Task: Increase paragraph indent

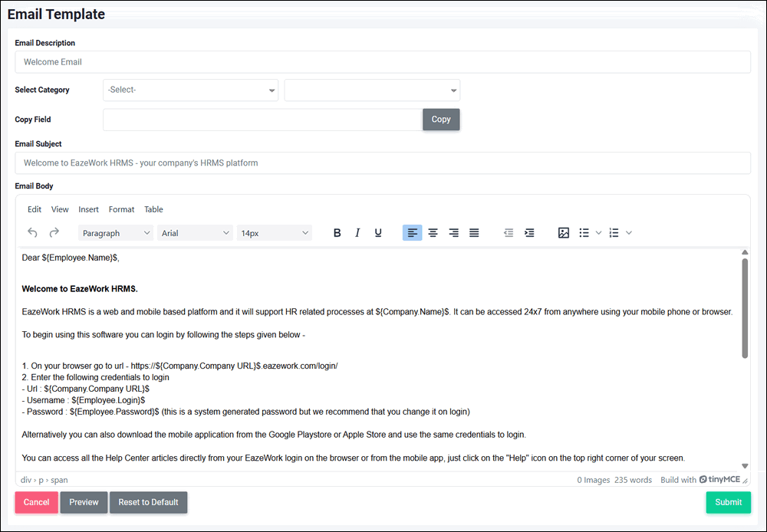Action: [529, 233]
